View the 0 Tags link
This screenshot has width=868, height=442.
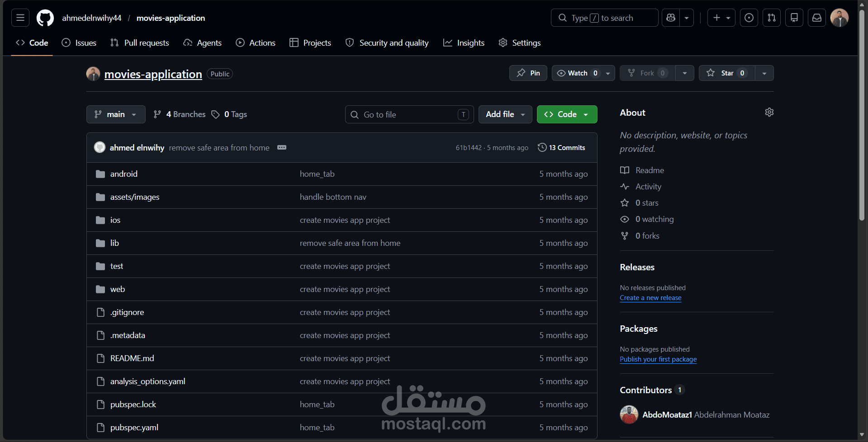tap(229, 114)
